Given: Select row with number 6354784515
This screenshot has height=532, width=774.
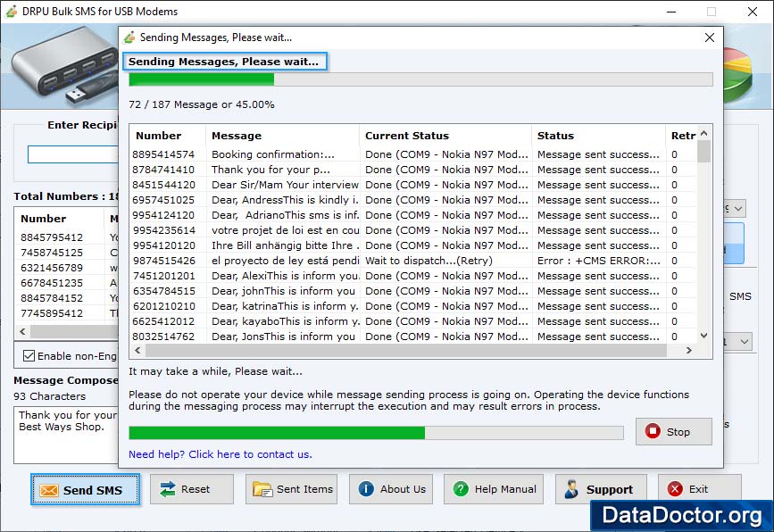Looking at the screenshot, I should tap(413, 291).
